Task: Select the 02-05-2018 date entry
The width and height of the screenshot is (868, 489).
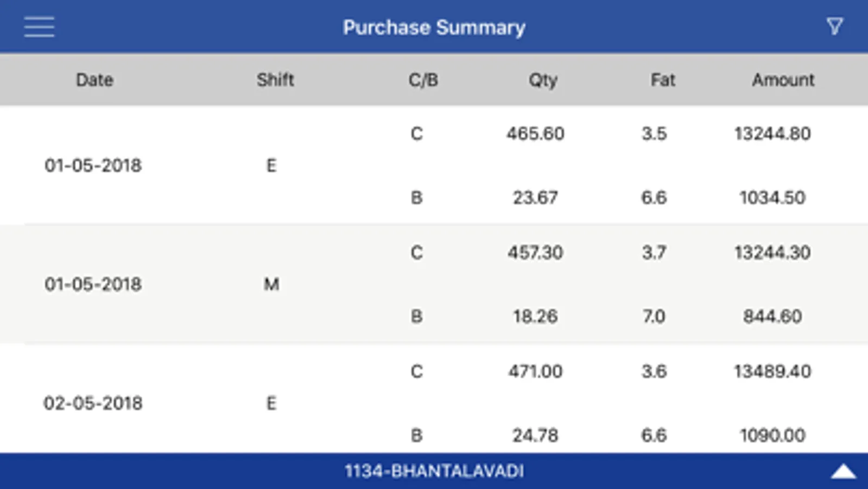Action: [93, 403]
